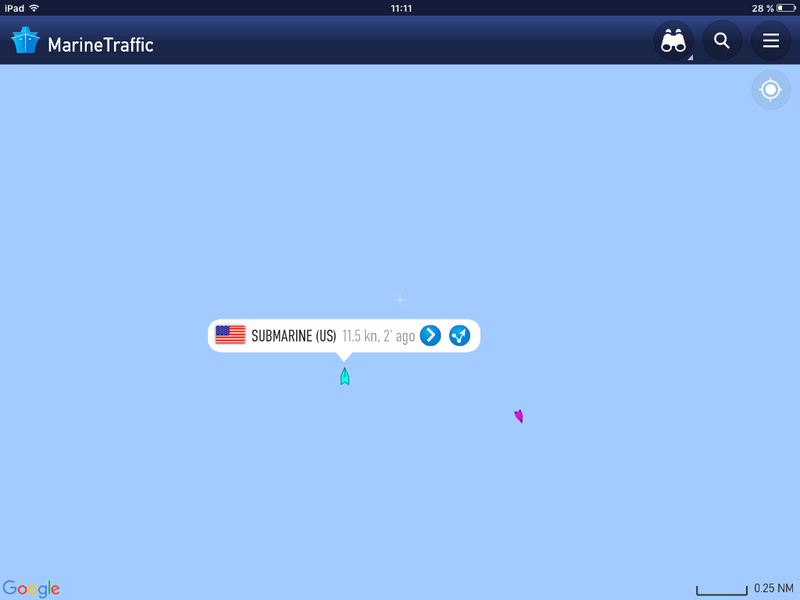Tap the map center crosshair
The height and width of the screenshot is (600, 800).
(x=399, y=299)
